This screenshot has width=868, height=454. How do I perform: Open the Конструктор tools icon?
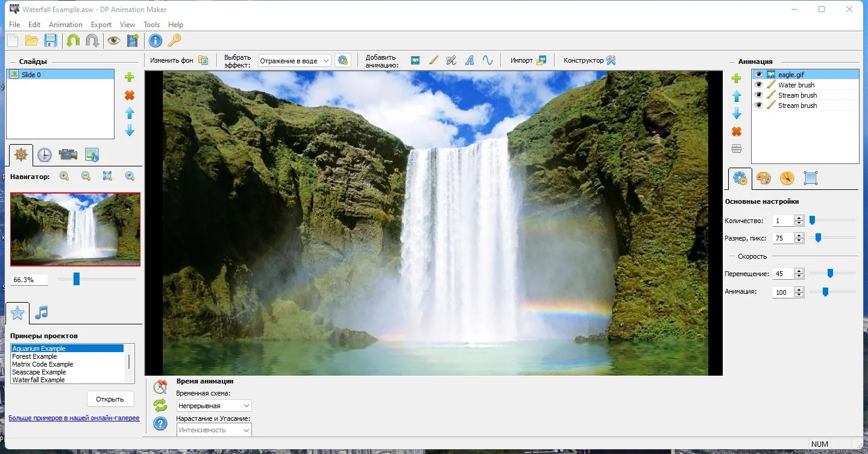tap(611, 60)
